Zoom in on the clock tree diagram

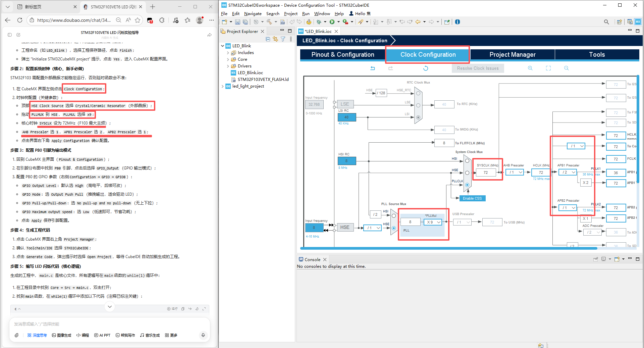[x=530, y=68]
